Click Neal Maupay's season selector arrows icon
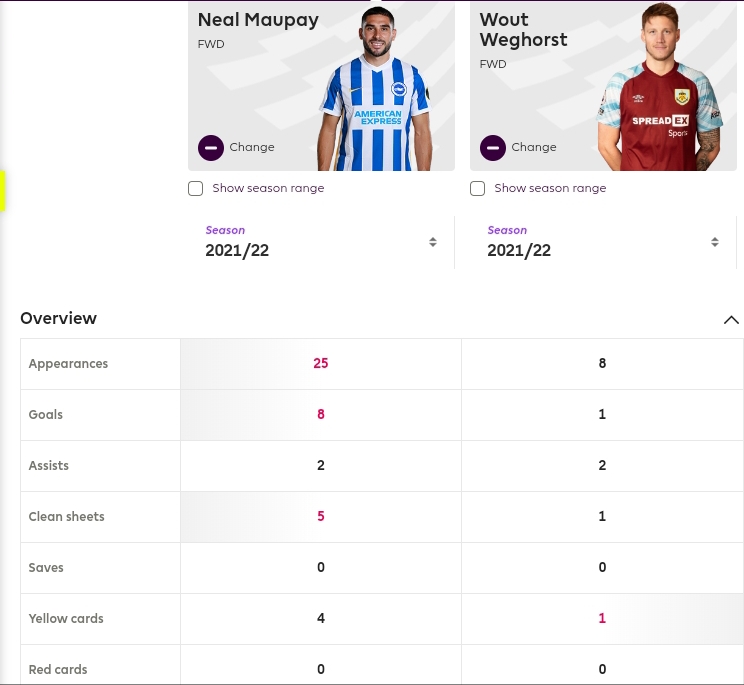This screenshot has height=685, width=744. pyautogui.click(x=433, y=242)
